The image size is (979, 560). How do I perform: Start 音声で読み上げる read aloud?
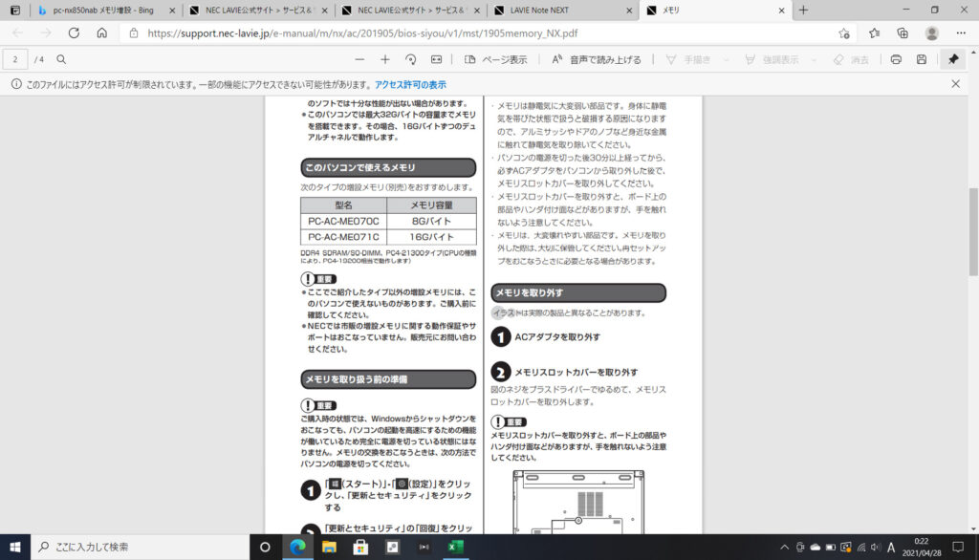pyautogui.click(x=597, y=59)
